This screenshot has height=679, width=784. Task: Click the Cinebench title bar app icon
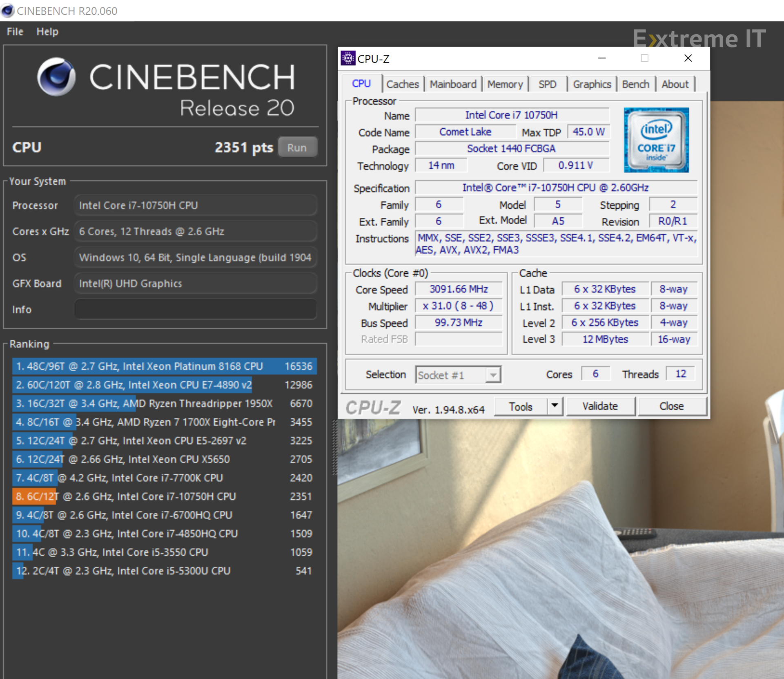(x=7, y=11)
